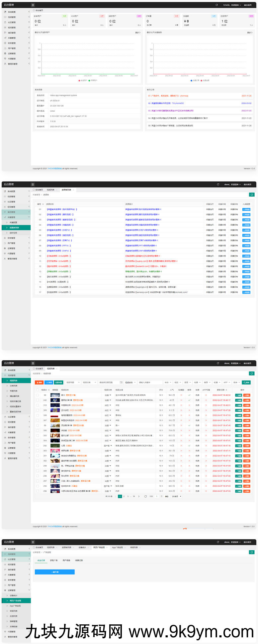Click the red 删除 button above video table
This screenshot has width=258, height=644.
[40, 383]
